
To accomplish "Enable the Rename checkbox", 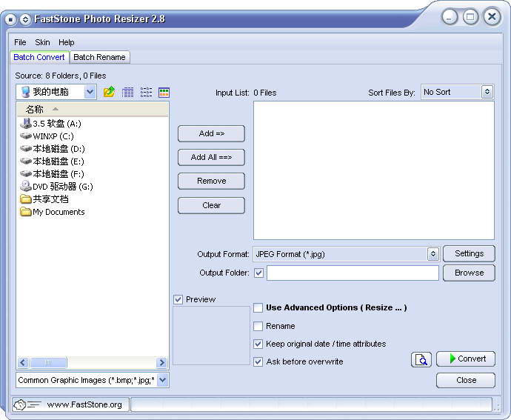I will click(258, 326).
